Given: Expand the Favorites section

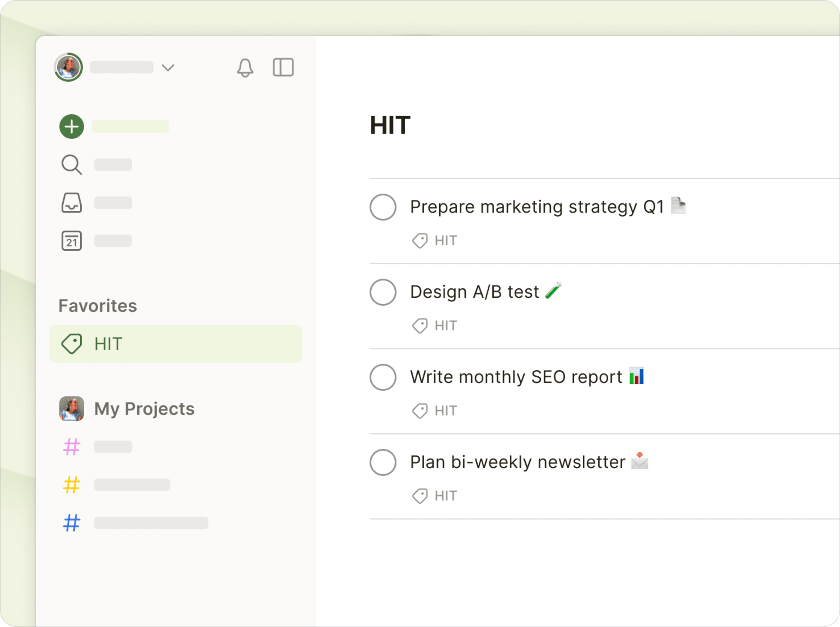Looking at the screenshot, I should pyautogui.click(x=98, y=305).
